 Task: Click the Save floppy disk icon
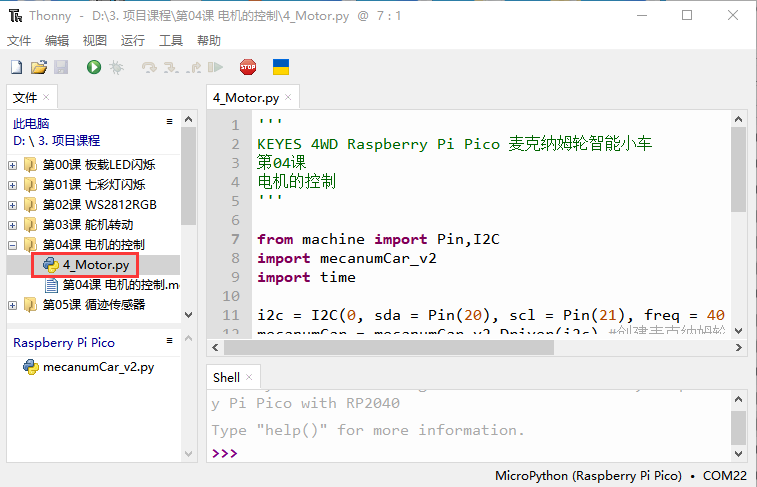[61, 67]
